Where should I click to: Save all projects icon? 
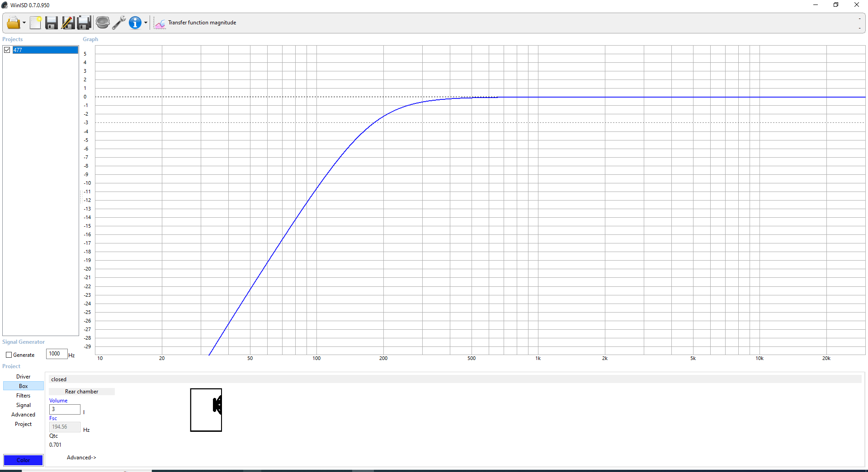click(84, 23)
